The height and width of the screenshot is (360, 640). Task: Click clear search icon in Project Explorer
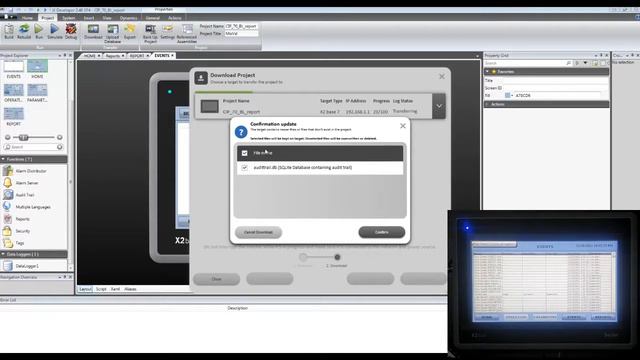(60, 147)
